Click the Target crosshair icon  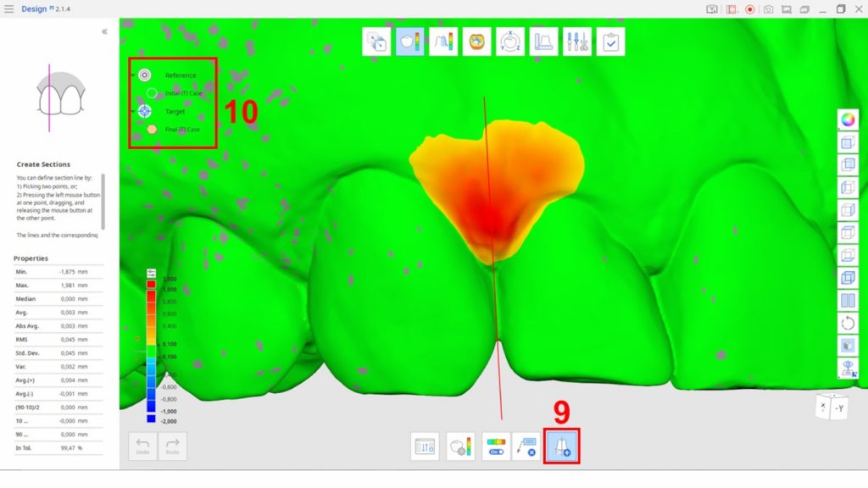tap(144, 111)
